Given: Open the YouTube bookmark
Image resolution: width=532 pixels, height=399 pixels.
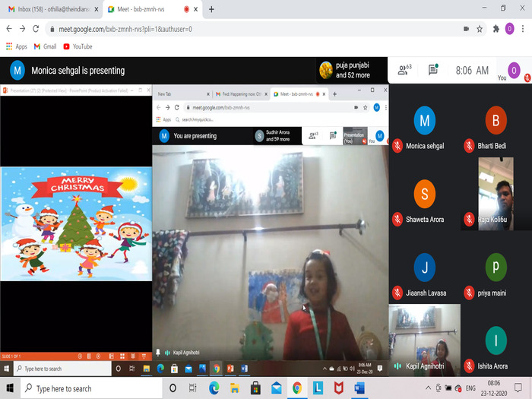Looking at the screenshot, I should tap(78, 46).
